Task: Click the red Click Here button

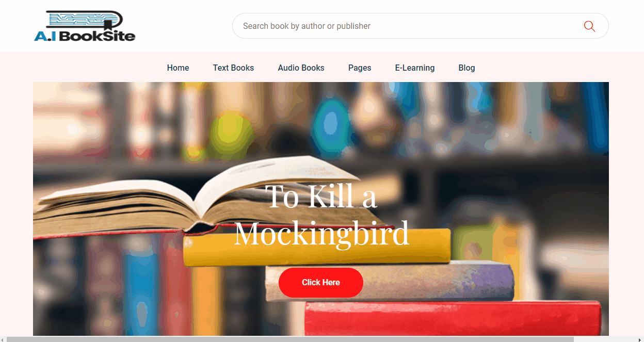Action: [x=321, y=283]
